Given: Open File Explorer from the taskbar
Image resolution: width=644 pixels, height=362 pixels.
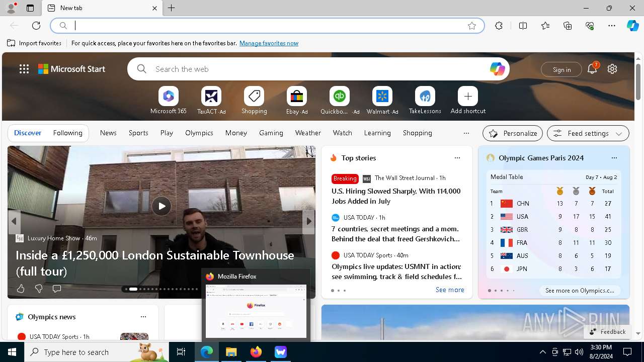Looking at the screenshot, I should 231,352.
